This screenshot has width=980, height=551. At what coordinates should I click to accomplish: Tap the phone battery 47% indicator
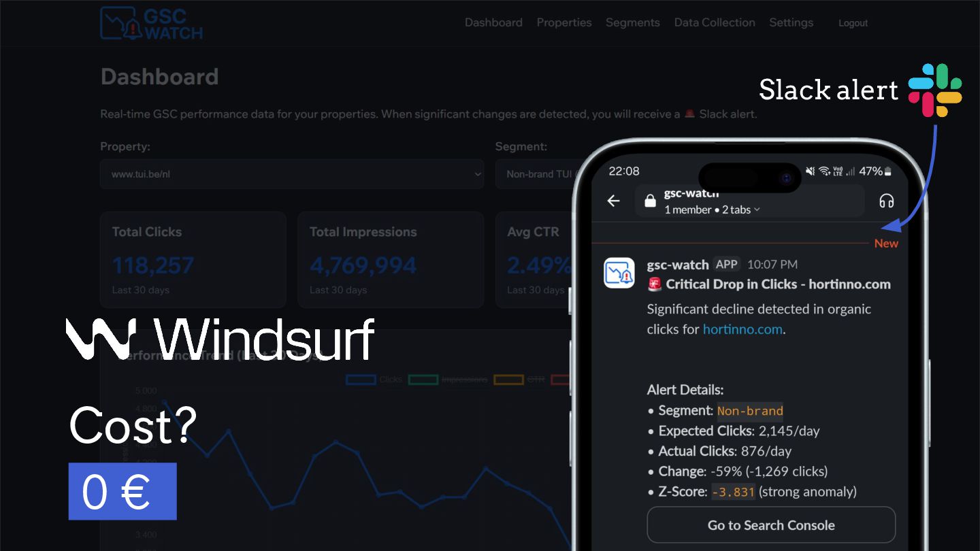pos(875,171)
